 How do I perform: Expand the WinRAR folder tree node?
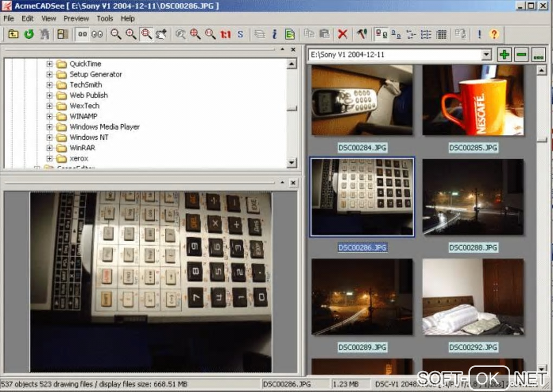(x=49, y=148)
